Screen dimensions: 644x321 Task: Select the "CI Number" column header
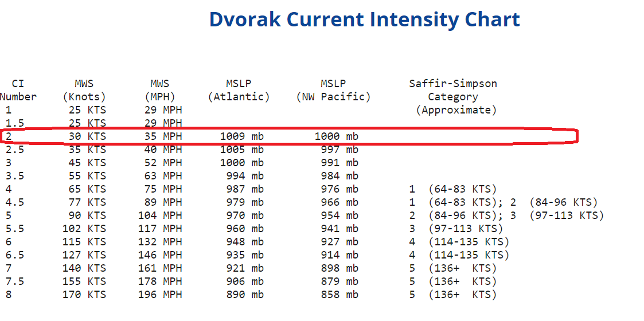tap(18, 91)
